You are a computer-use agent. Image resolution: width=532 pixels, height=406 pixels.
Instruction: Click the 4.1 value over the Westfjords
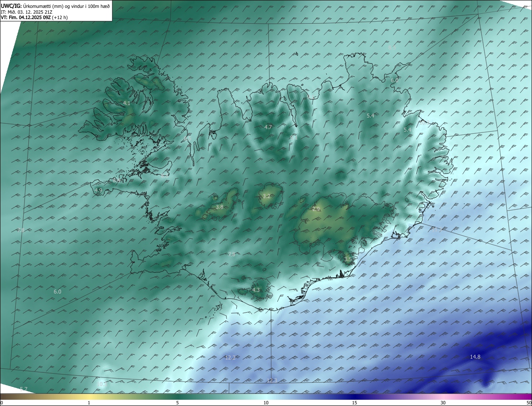pos(127,103)
